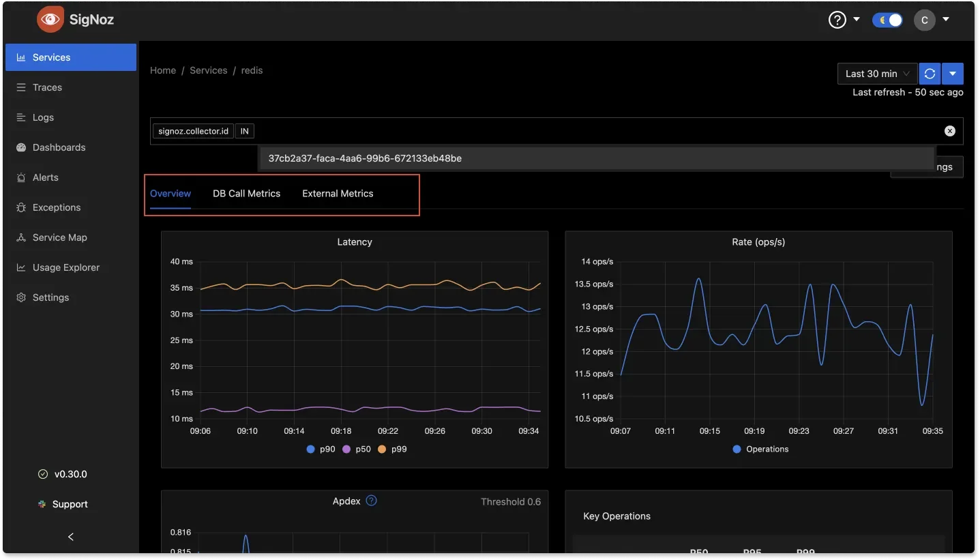Open Dashboards in the sidebar
980x560 pixels.
coord(71,147)
